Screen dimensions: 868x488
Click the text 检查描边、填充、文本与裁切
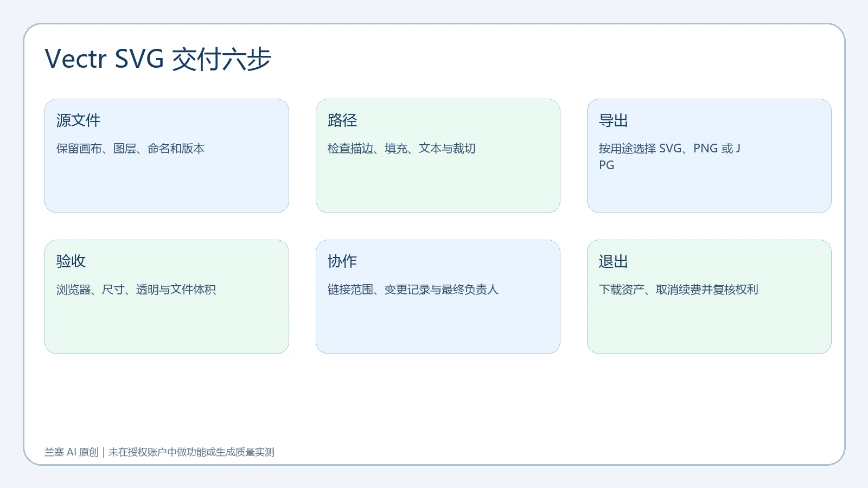click(401, 149)
